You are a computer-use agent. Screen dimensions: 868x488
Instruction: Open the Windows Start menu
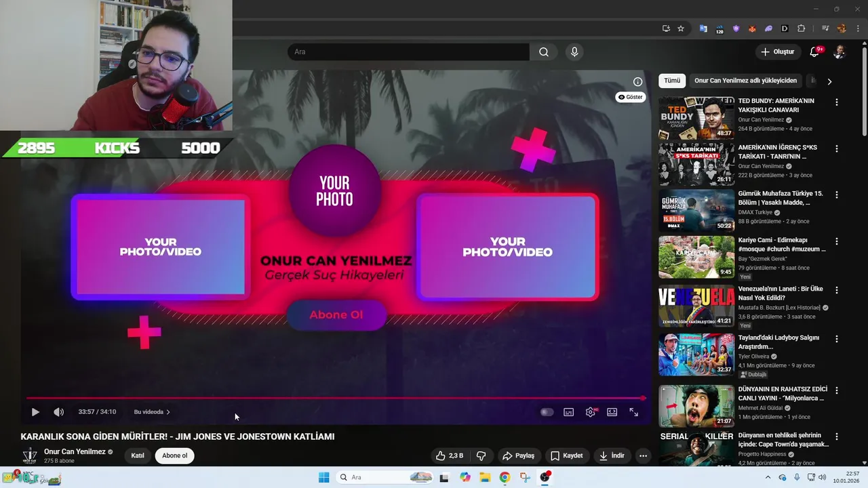[323, 477]
